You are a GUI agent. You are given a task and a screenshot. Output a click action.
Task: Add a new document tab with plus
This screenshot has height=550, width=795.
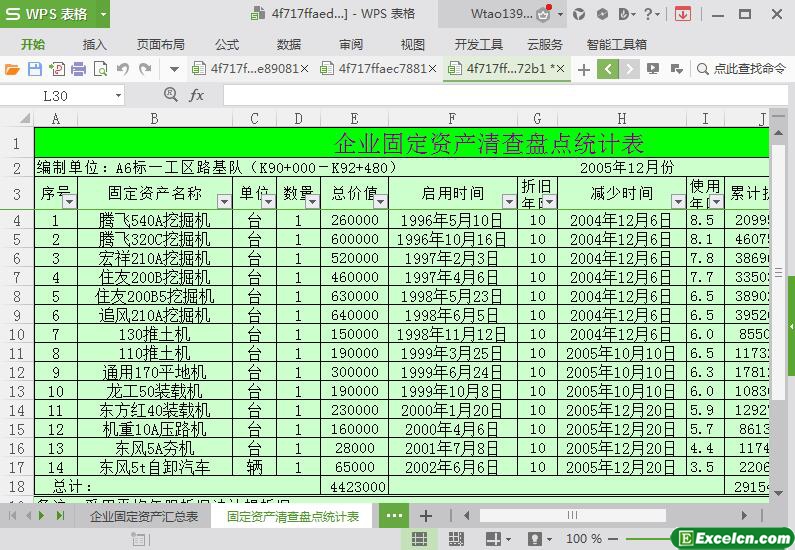584,69
